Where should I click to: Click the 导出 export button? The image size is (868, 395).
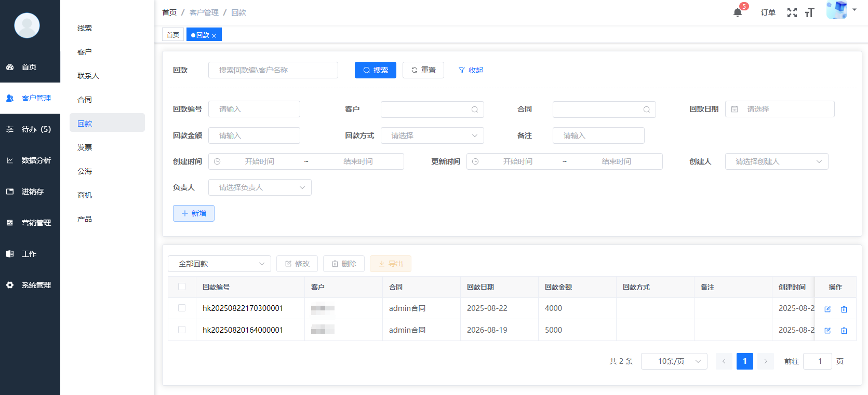point(391,264)
